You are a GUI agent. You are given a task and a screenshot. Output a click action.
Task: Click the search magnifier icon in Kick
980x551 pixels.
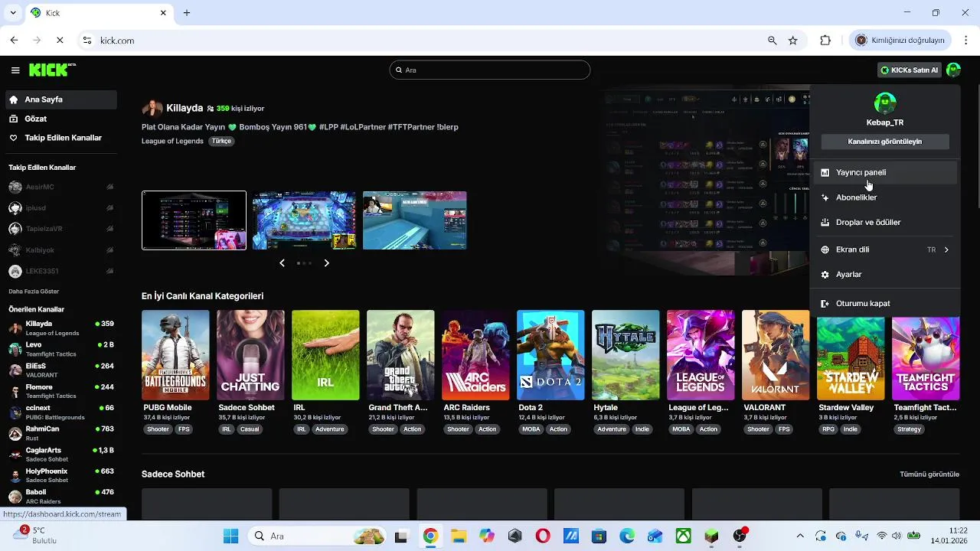pos(399,70)
